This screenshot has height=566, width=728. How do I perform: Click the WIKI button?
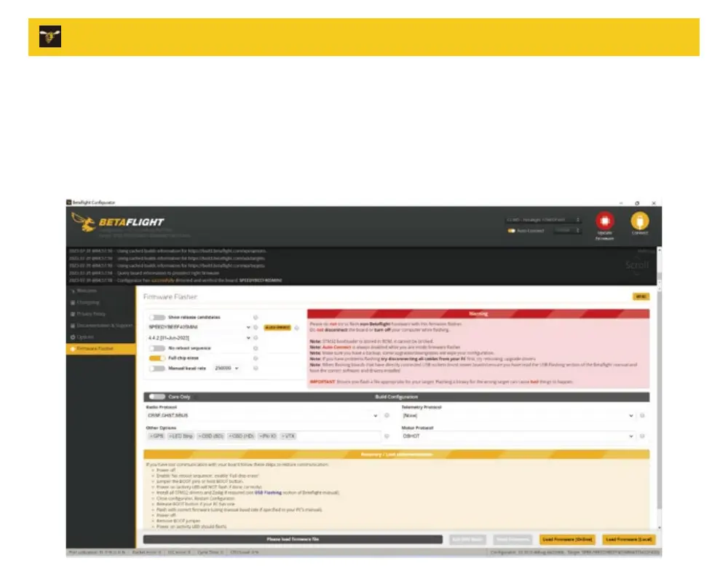click(x=641, y=296)
